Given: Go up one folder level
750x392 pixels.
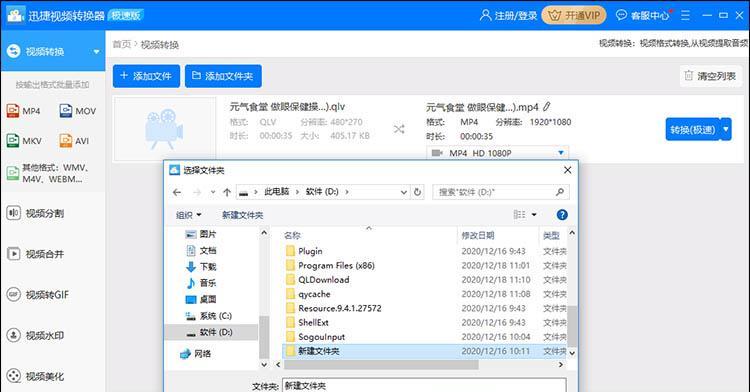Looking at the screenshot, I should point(227,192).
